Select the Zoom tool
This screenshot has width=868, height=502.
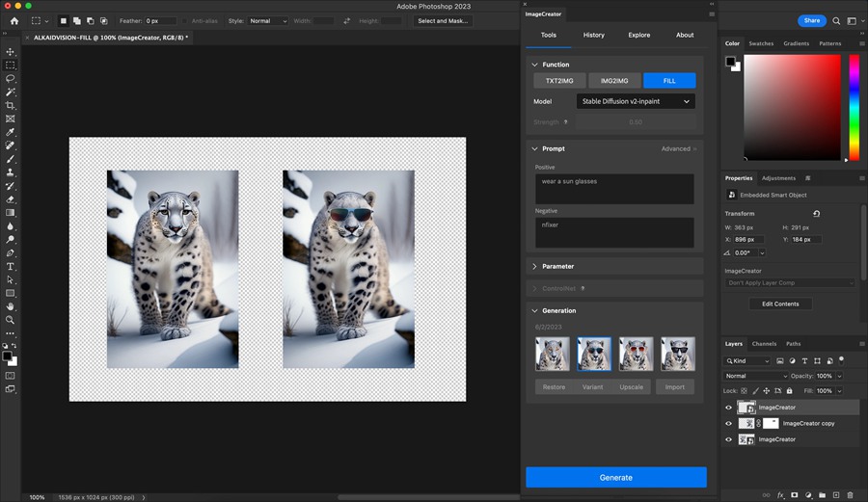(10, 320)
